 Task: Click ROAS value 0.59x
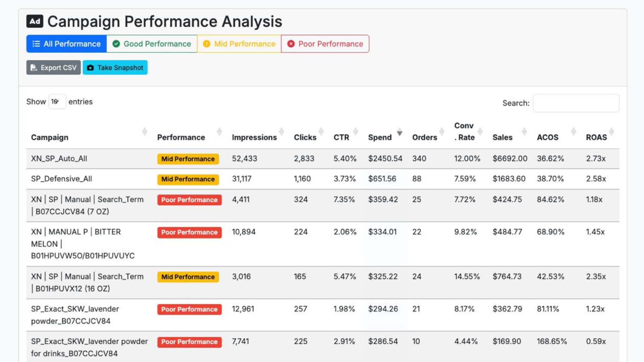[596, 341]
